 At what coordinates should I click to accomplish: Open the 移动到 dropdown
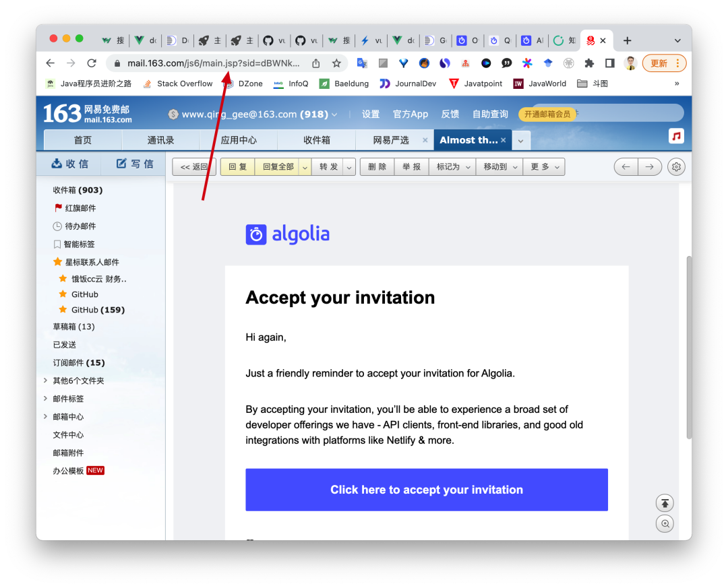point(500,167)
